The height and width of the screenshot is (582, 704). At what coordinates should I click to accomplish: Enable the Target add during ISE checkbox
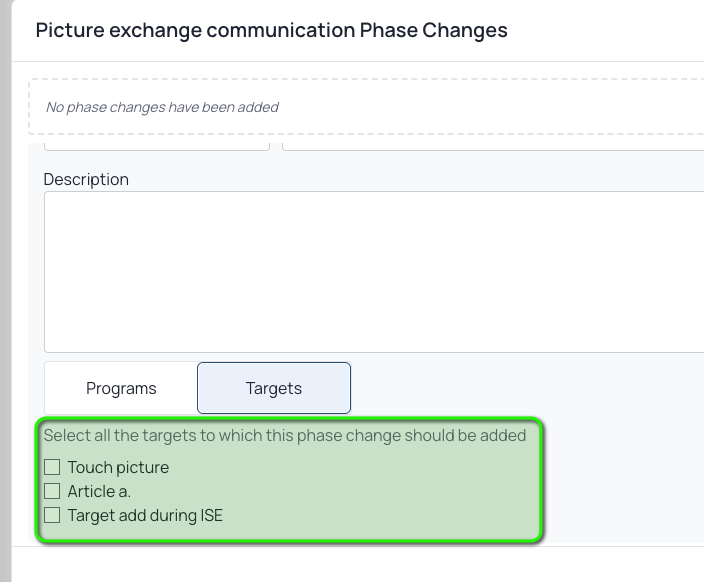click(x=52, y=515)
